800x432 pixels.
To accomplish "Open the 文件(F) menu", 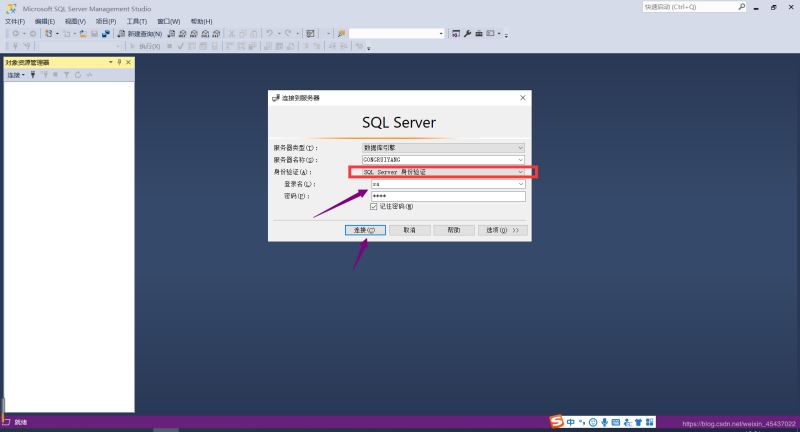I will pos(15,21).
